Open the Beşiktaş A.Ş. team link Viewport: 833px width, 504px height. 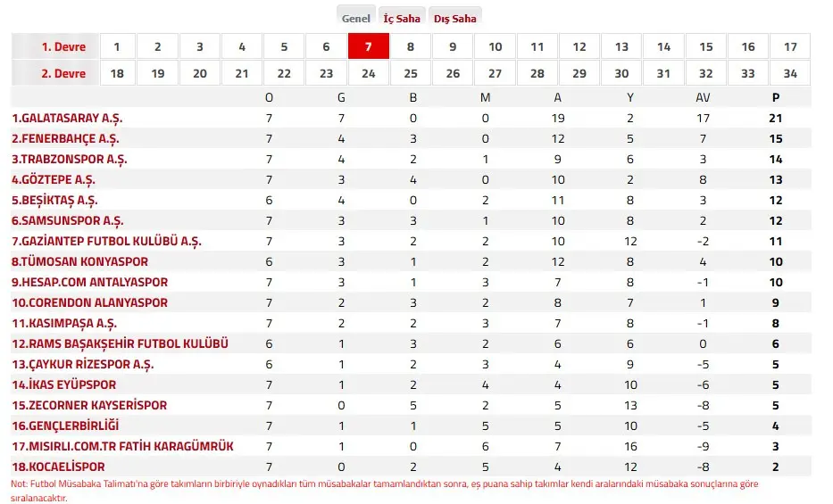click(x=54, y=201)
